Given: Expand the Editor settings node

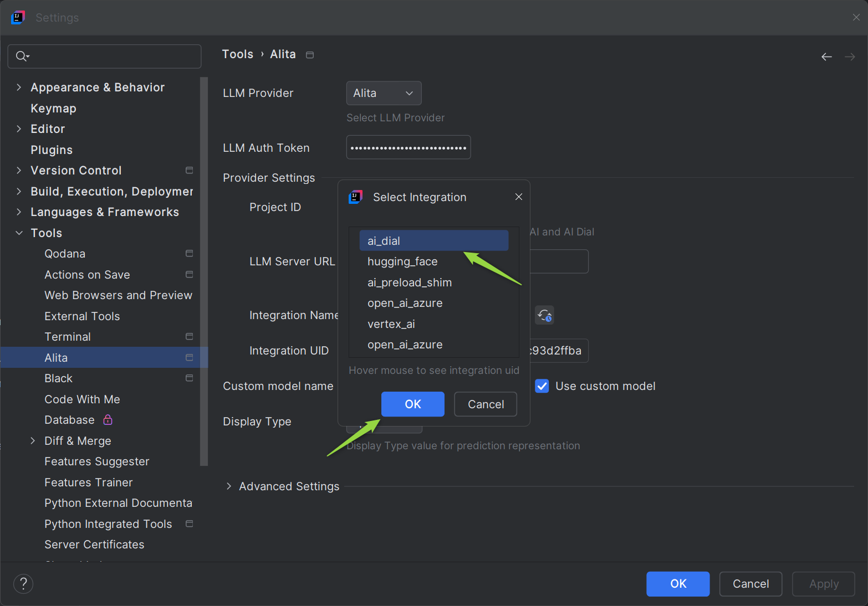Looking at the screenshot, I should 19,129.
